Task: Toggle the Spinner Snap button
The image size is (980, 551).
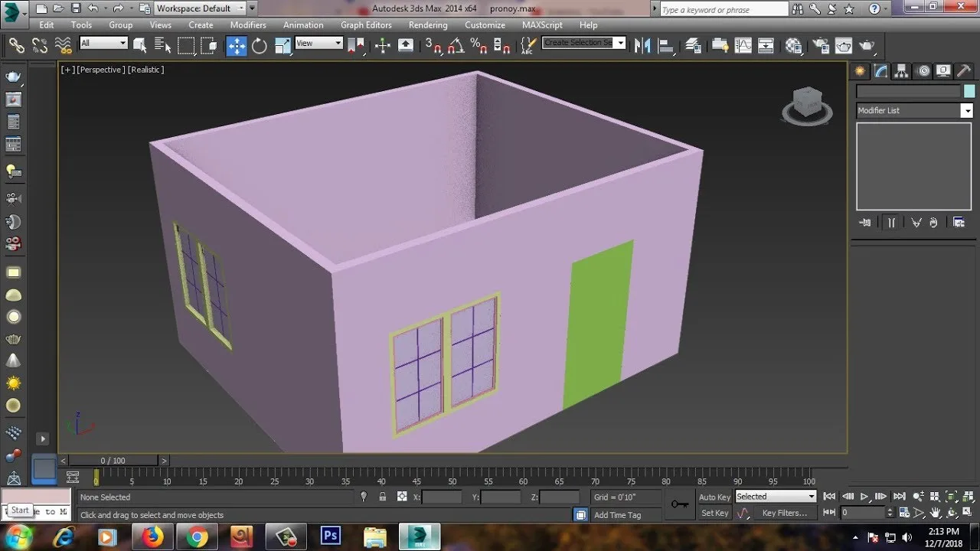Action: point(502,46)
